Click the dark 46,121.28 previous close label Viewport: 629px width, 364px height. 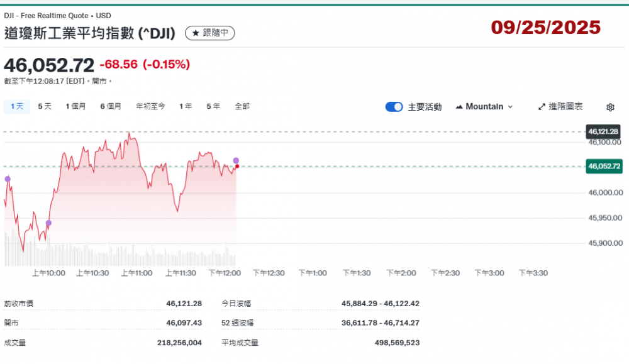tap(603, 131)
